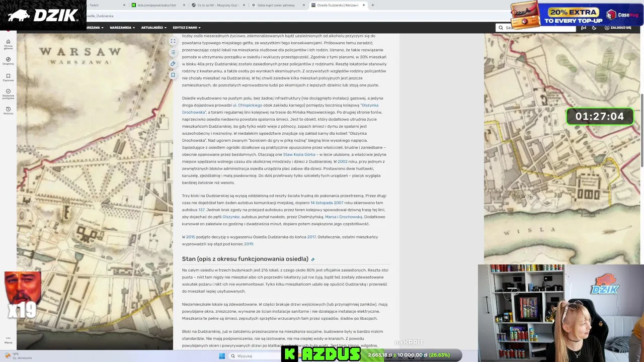644x362 pixels.
Task: Expand the Edytuj z nami dropdown menu
Action: (186, 28)
